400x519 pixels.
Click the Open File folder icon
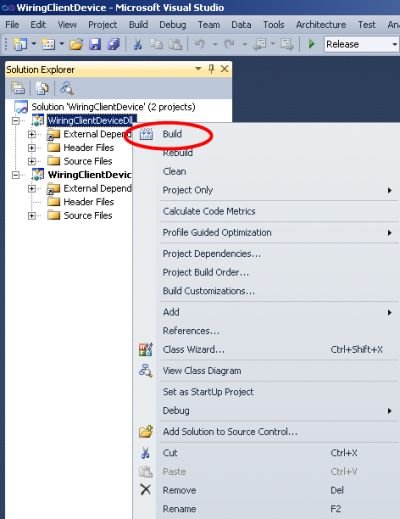[76, 44]
